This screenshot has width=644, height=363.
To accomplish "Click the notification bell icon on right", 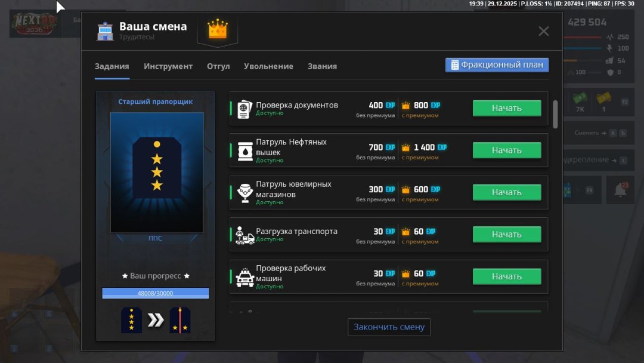I will tap(620, 190).
